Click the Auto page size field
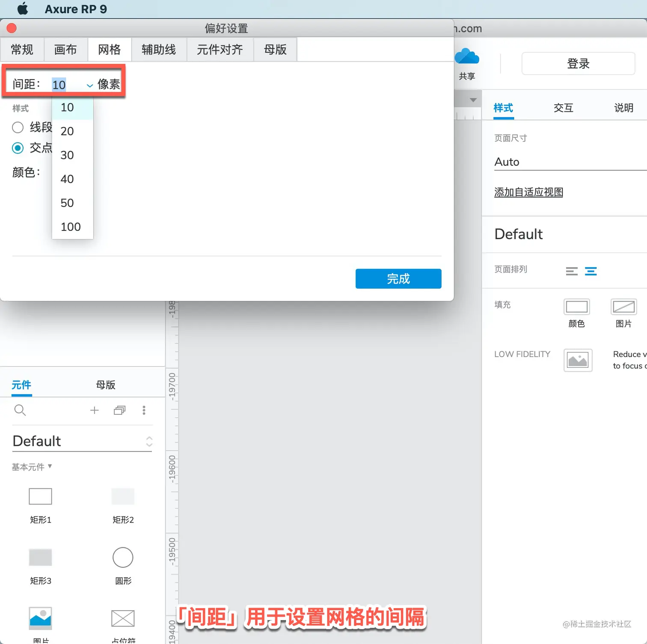This screenshot has height=644, width=647. click(x=570, y=162)
